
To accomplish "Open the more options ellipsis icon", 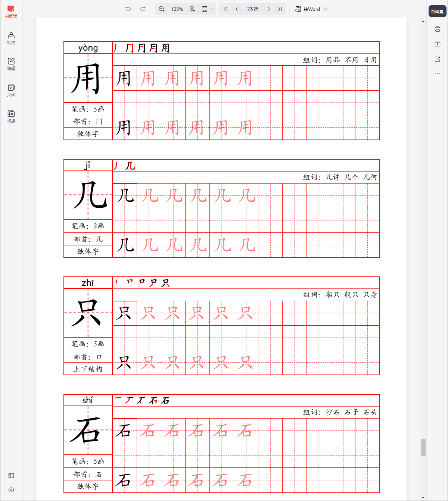I will point(437,73).
